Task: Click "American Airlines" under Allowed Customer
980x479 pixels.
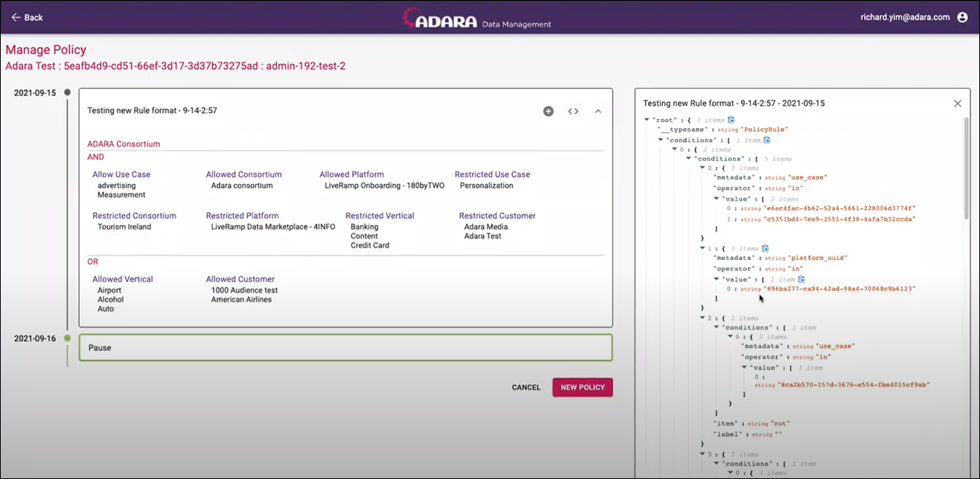Action: (241, 299)
